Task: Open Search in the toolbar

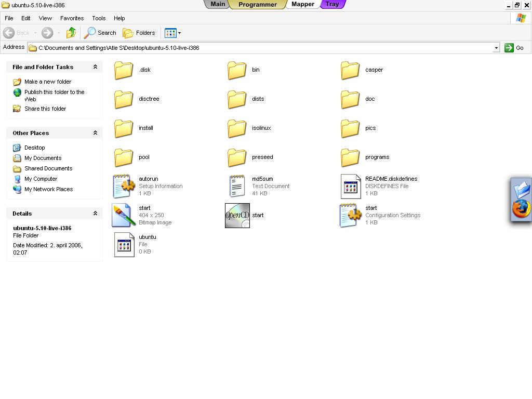Action: click(x=100, y=33)
